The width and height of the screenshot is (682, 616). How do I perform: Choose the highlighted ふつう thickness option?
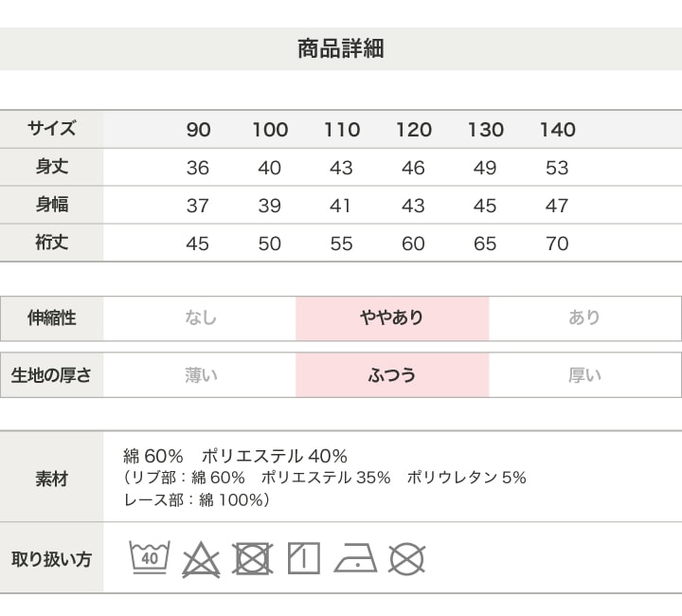tap(392, 375)
